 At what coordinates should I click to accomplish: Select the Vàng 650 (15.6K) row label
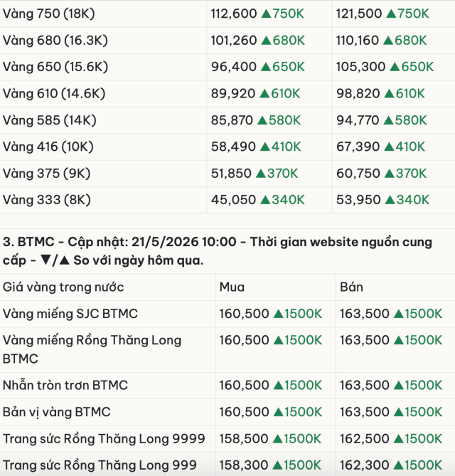55,67
